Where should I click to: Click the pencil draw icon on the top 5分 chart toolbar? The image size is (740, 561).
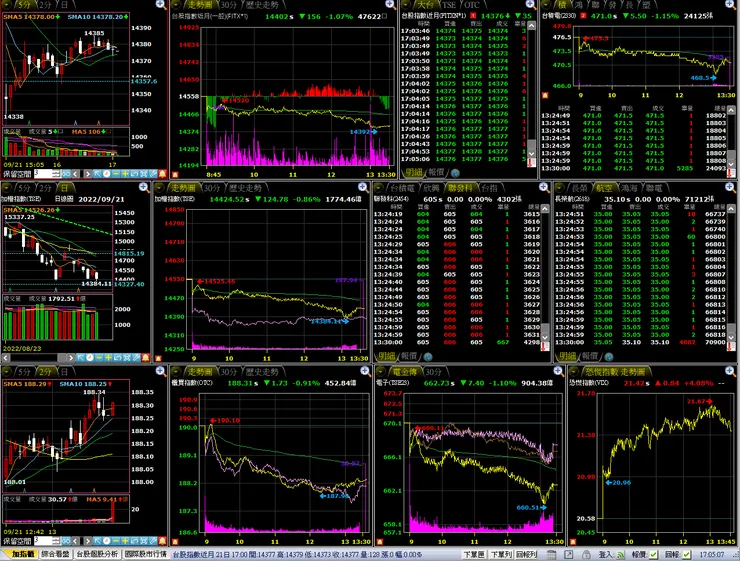click(153, 174)
